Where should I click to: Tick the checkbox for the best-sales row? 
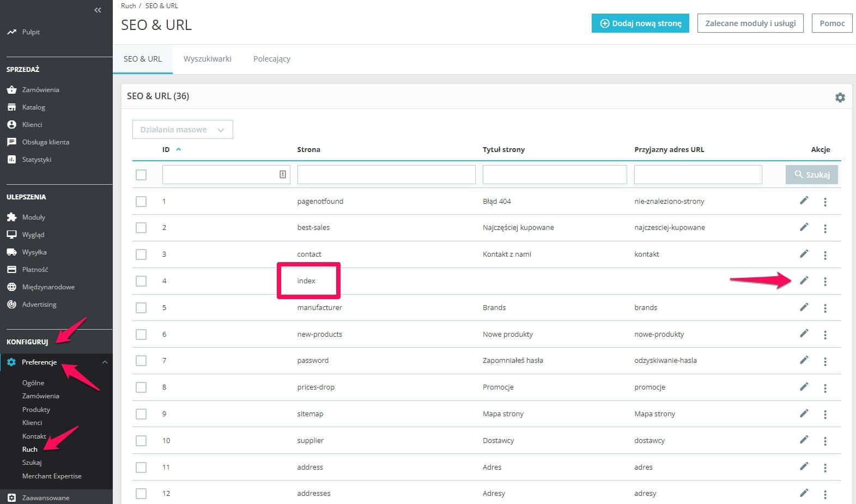click(x=141, y=228)
